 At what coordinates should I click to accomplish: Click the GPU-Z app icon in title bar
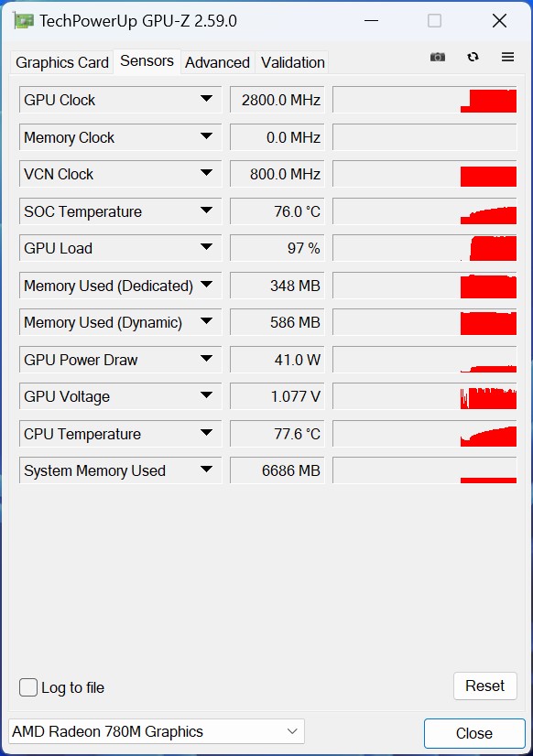pos(23,21)
